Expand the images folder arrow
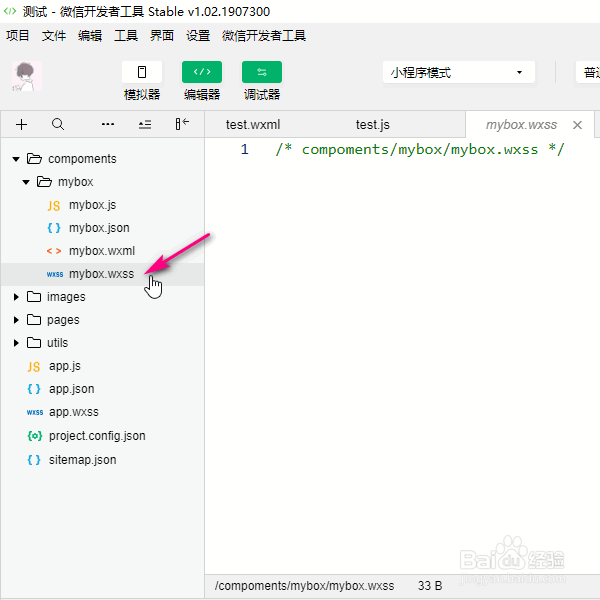600x600 pixels. pyautogui.click(x=16, y=297)
